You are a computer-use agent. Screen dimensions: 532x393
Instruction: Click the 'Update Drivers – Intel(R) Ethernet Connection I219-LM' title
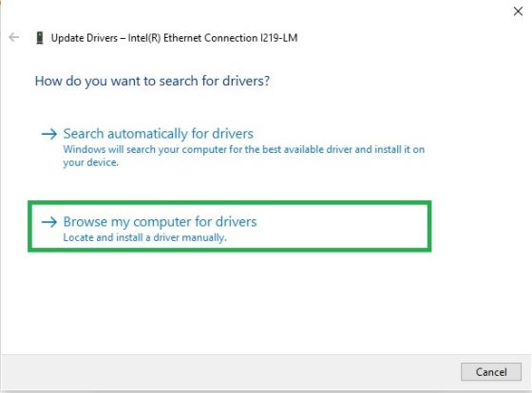pos(175,38)
